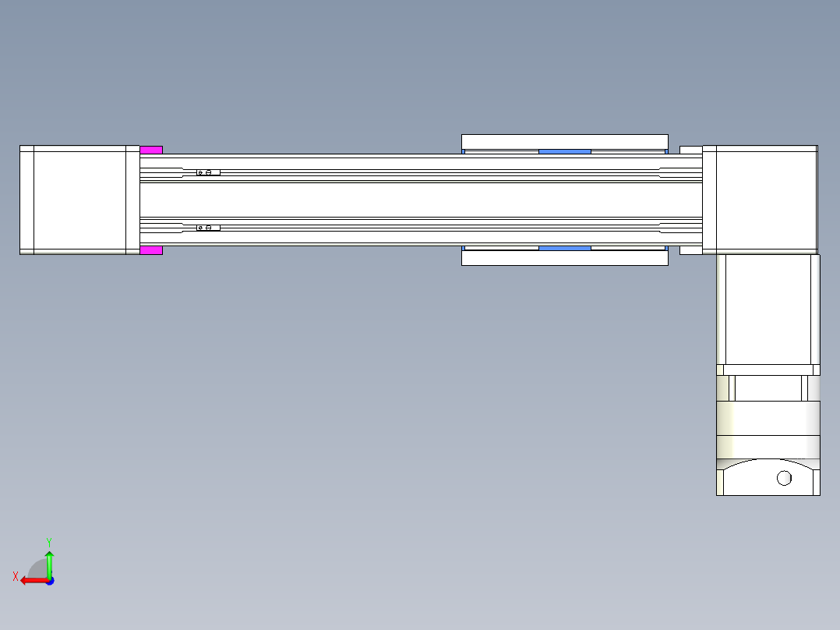Select the lower blue center strip on carriage

coord(565,248)
